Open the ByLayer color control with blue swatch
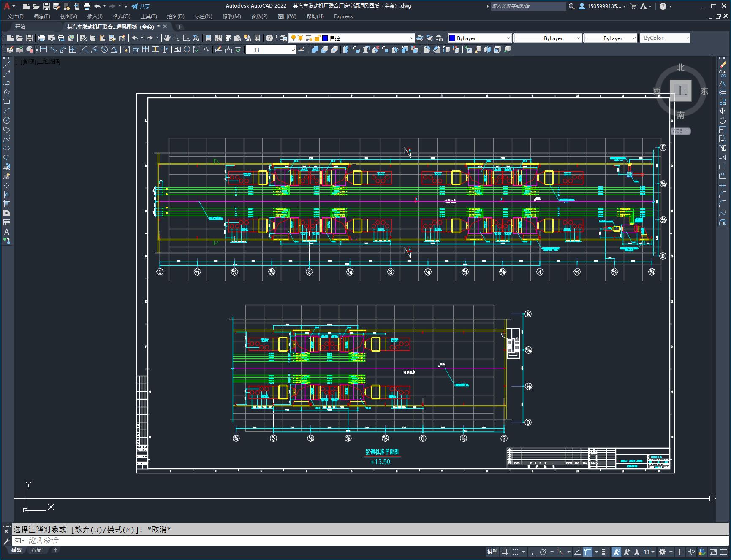Screen dimensions: 731x560 click(480, 38)
